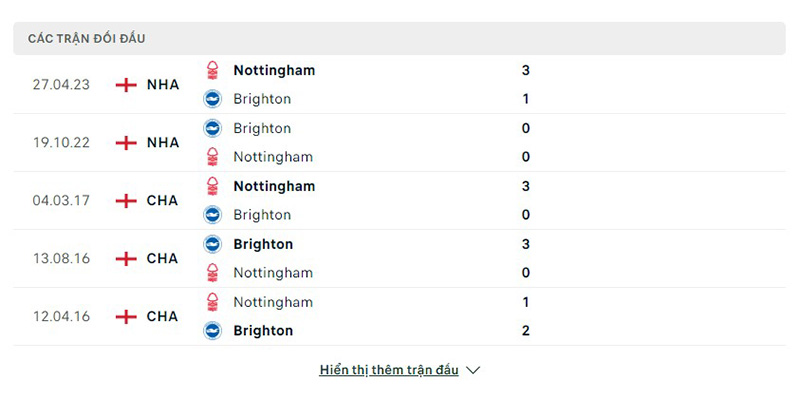Expand more matches with chevron arrow
This screenshot has height=400, width=800.
[x=473, y=370]
